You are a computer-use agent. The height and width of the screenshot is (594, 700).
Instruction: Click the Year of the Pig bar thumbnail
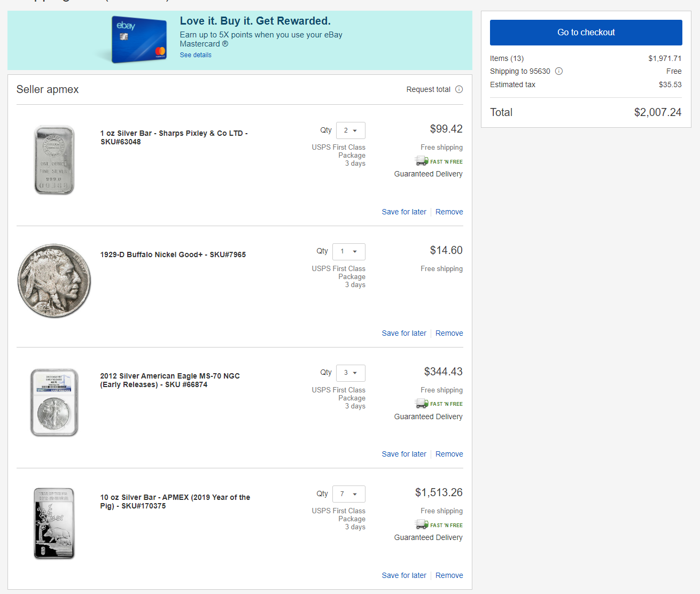(54, 523)
